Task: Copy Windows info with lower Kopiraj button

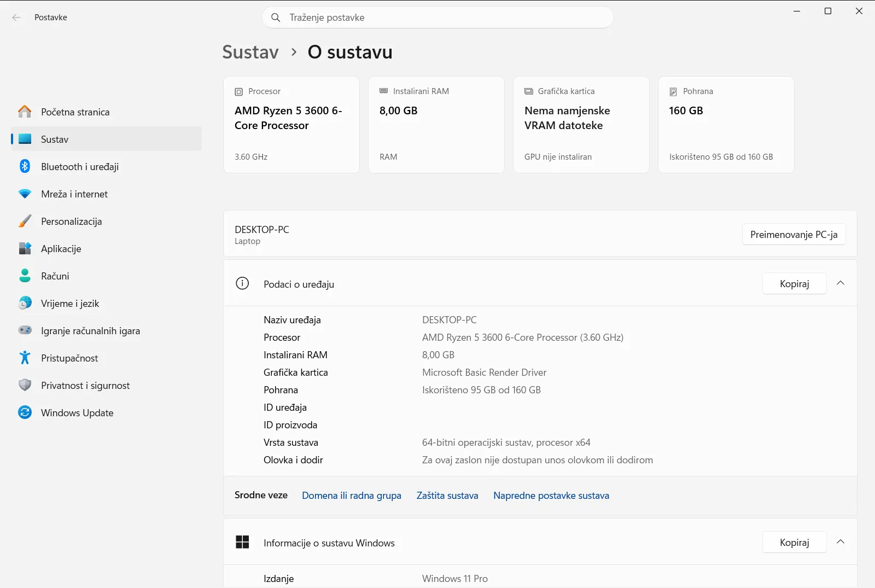Action: tap(794, 542)
